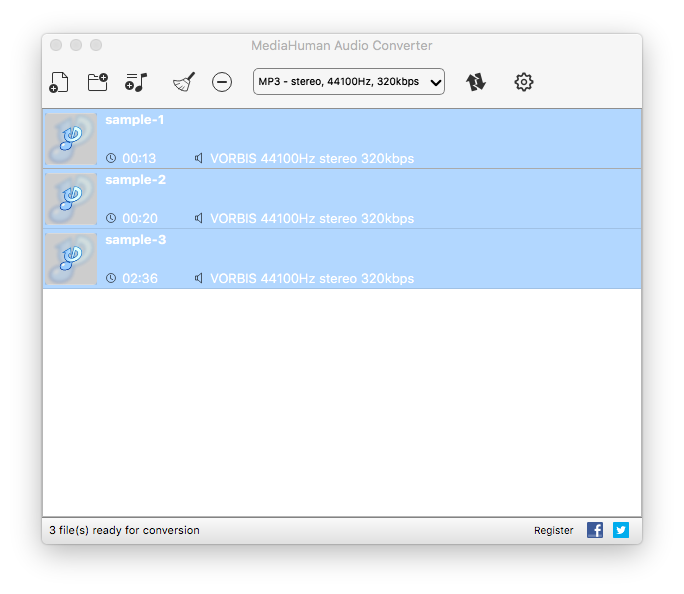Viewport: 684px width, 594px height.
Task: Click the '3 file(s) ready for conversion' status text
Action: (x=124, y=530)
